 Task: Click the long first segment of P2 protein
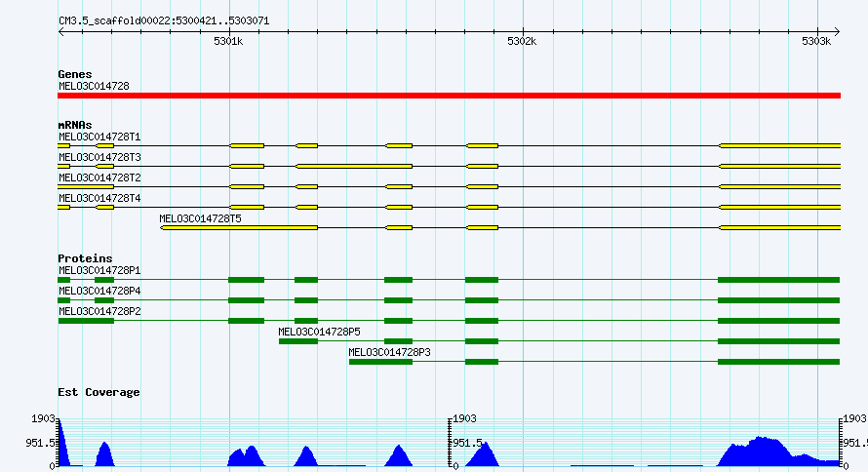86,321
